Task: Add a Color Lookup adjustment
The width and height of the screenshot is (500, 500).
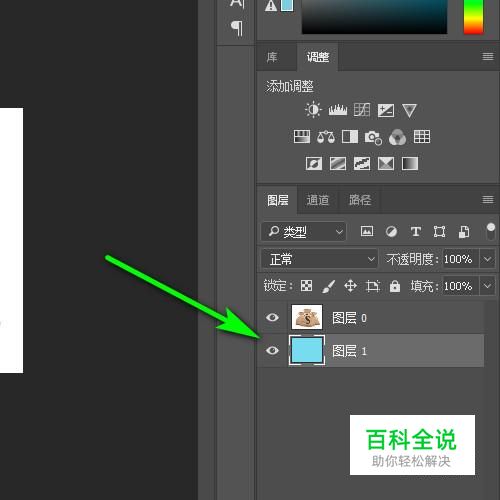Action: [x=422, y=137]
